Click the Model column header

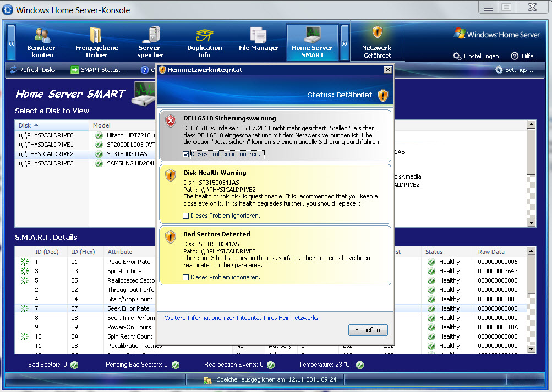click(122, 125)
